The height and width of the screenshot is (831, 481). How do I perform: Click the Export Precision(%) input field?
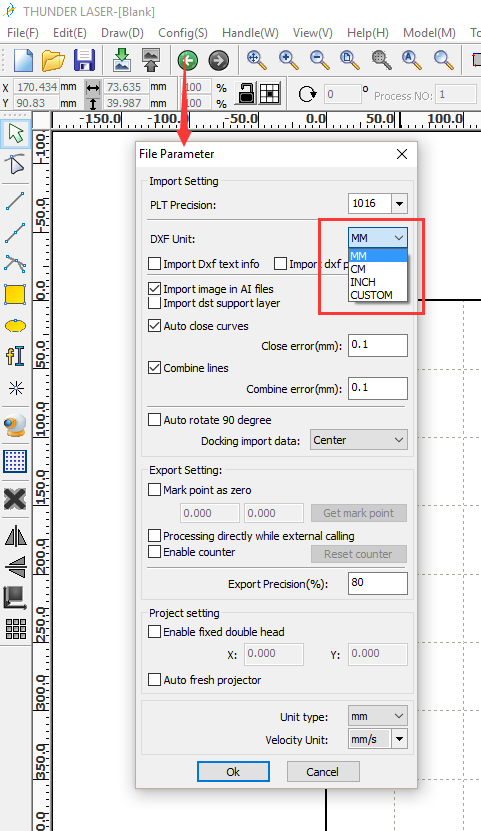pos(378,583)
